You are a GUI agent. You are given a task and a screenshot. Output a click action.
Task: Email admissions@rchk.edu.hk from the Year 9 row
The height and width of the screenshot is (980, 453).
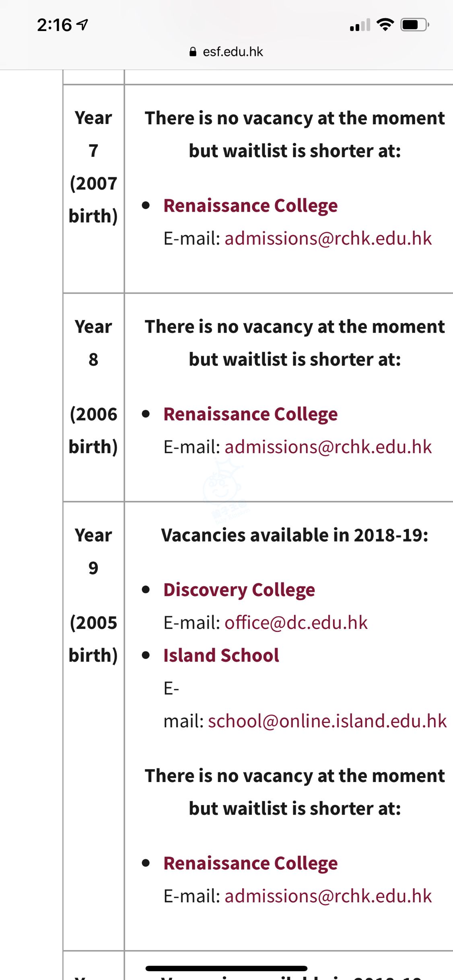(328, 896)
